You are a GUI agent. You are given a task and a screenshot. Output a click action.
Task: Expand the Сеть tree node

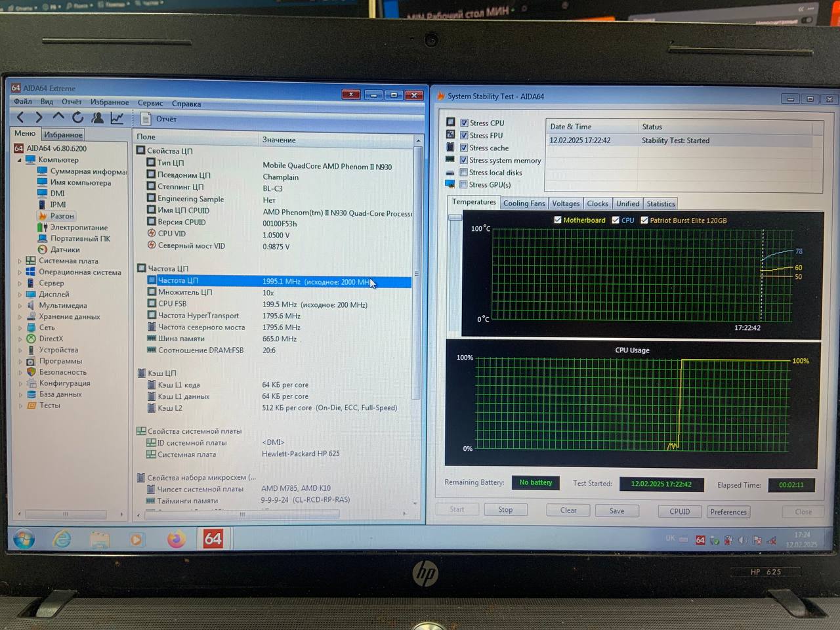[19, 327]
